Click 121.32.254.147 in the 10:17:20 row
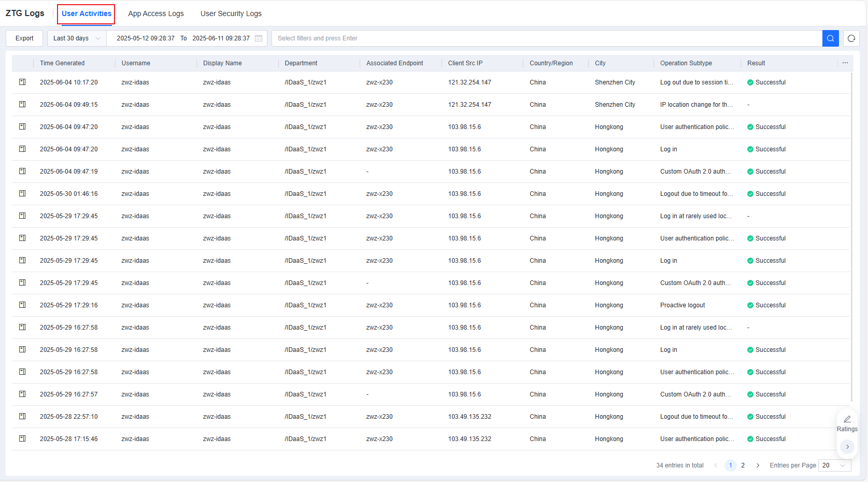The width and height of the screenshot is (868, 482). 469,82
